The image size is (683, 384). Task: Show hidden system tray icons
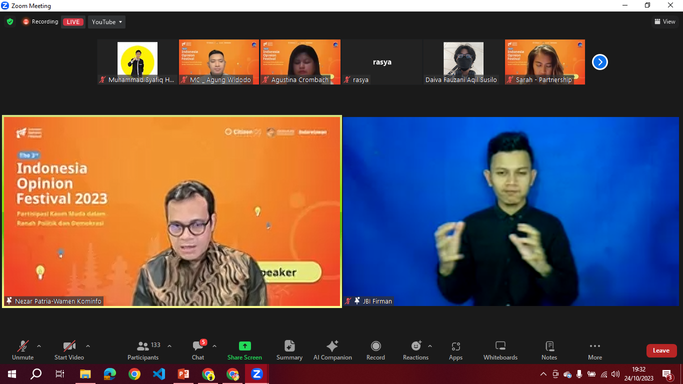[543, 374]
